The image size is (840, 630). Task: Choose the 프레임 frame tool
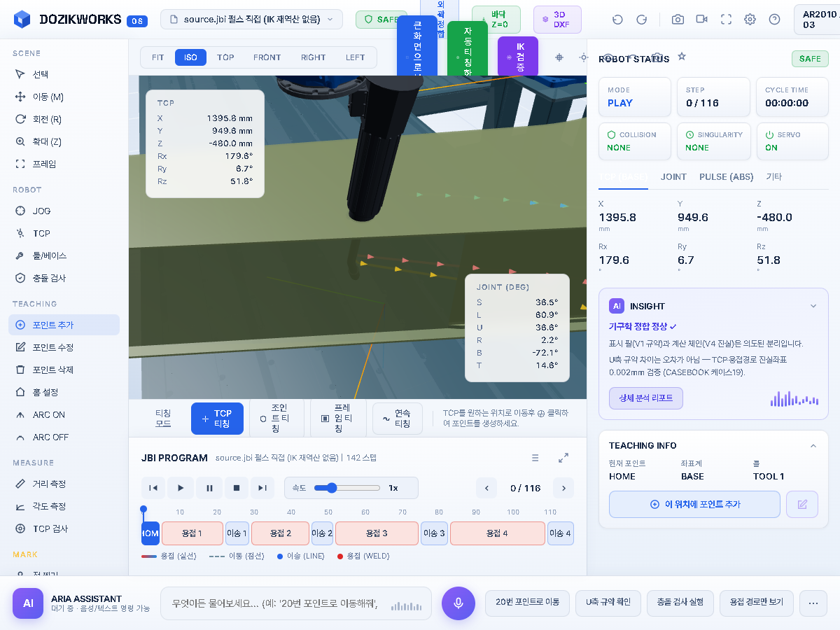(64, 164)
